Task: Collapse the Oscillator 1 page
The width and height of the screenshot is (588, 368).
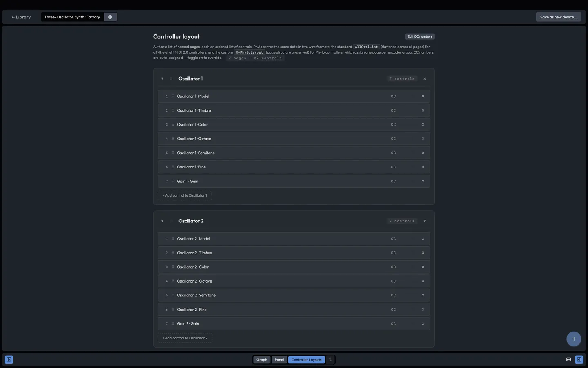Action: pos(162,79)
